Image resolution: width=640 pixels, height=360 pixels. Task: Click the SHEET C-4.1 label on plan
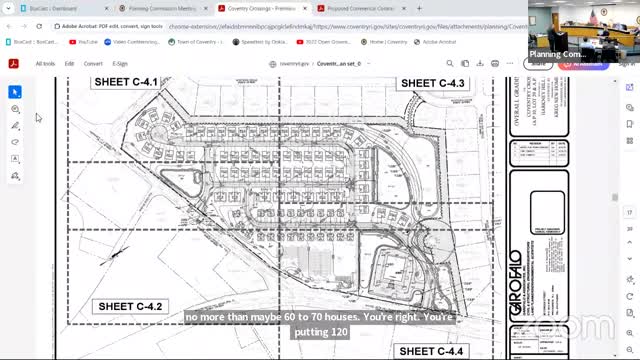pos(126,82)
